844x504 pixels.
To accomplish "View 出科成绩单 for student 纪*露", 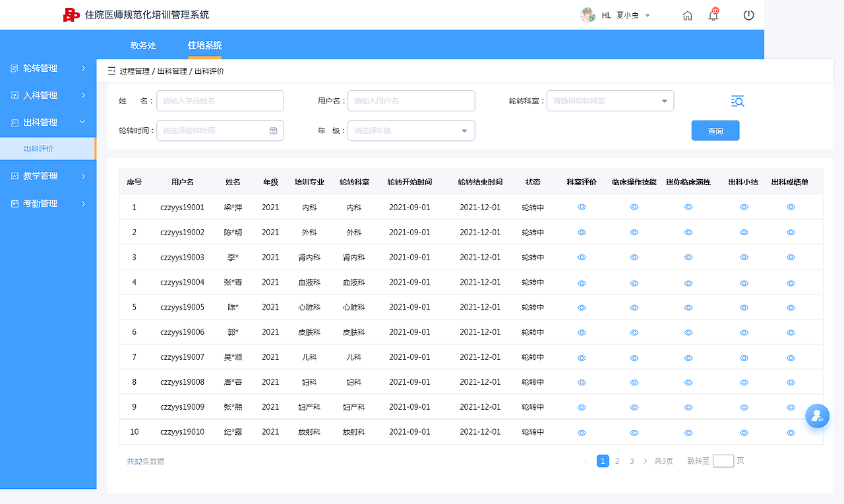I will coord(791,433).
